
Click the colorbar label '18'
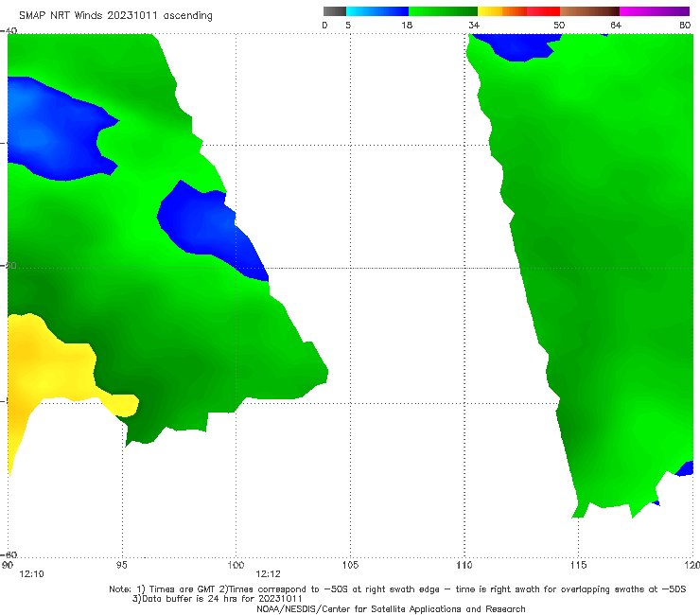click(x=407, y=25)
